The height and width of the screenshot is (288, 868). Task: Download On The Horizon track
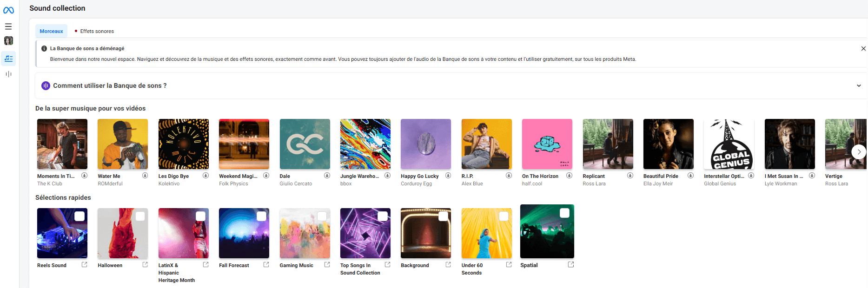point(569,176)
